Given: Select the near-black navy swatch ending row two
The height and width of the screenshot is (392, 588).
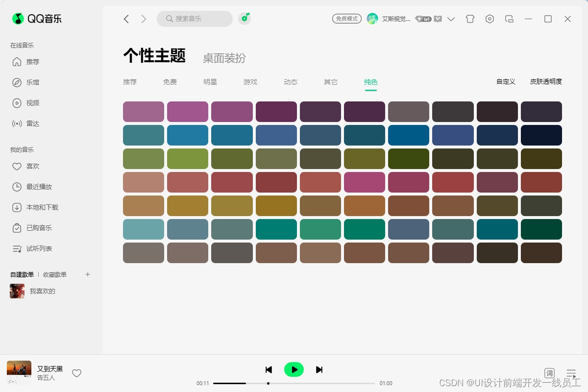Looking at the screenshot, I should [x=541, y=135].
